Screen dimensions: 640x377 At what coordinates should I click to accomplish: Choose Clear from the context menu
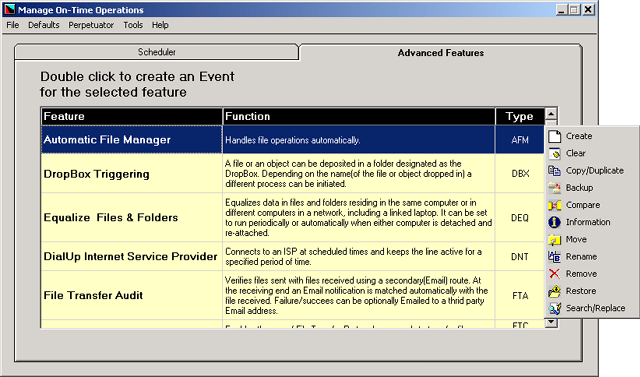pos(592,153)
